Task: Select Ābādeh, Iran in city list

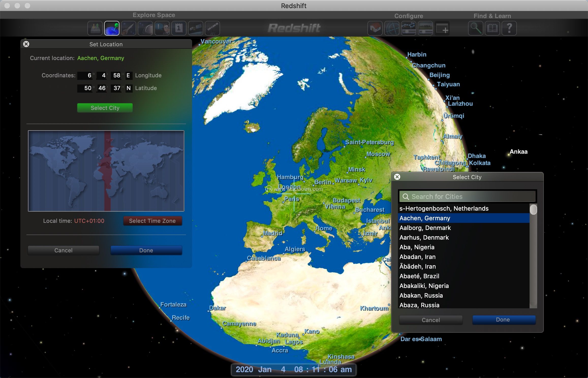Action: point(463,267)
